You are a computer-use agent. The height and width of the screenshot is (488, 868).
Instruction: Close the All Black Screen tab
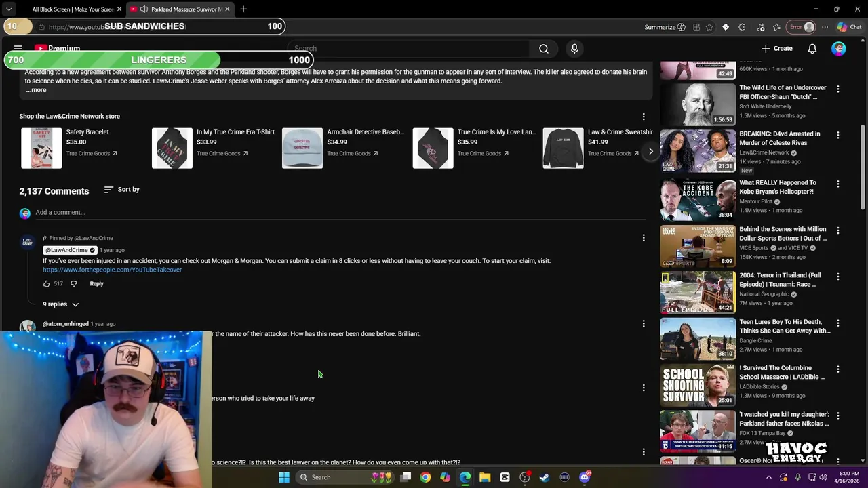(x=119, y=9)
